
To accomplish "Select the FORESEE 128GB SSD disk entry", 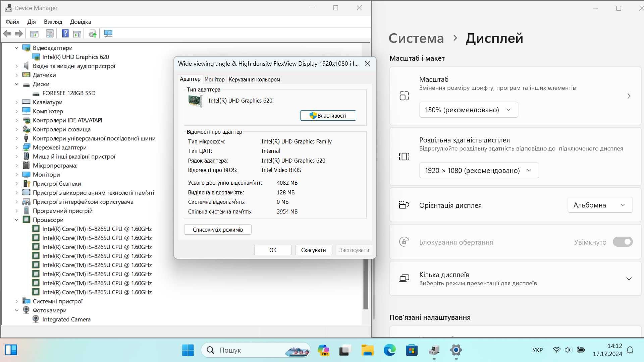I will [x=69, y=93].
